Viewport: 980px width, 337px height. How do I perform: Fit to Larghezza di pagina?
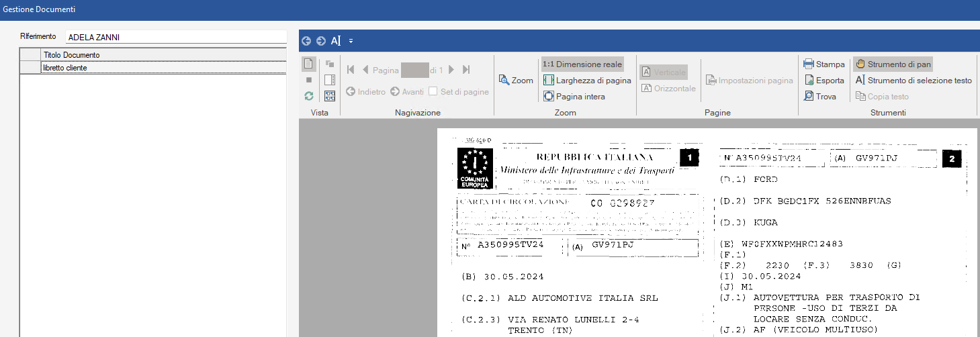587,80
